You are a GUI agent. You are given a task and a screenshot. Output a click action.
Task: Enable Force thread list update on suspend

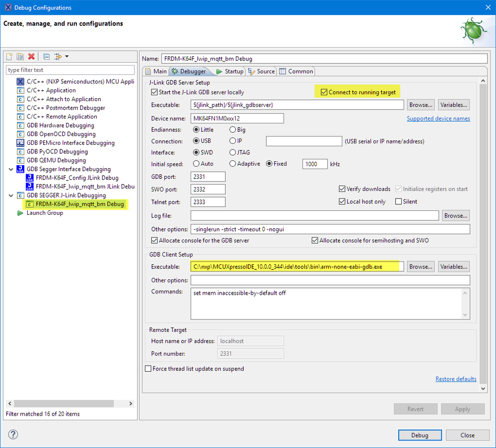[148, 369]
